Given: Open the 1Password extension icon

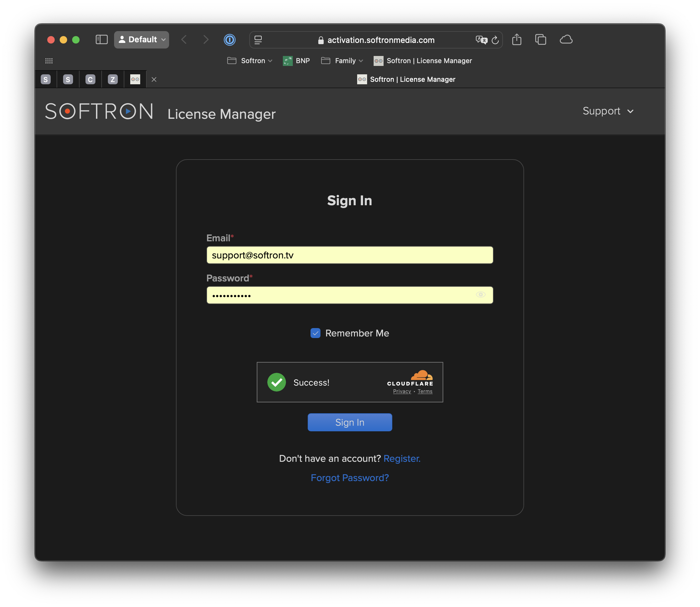Looking at the screenshot, I should [229, 39].
